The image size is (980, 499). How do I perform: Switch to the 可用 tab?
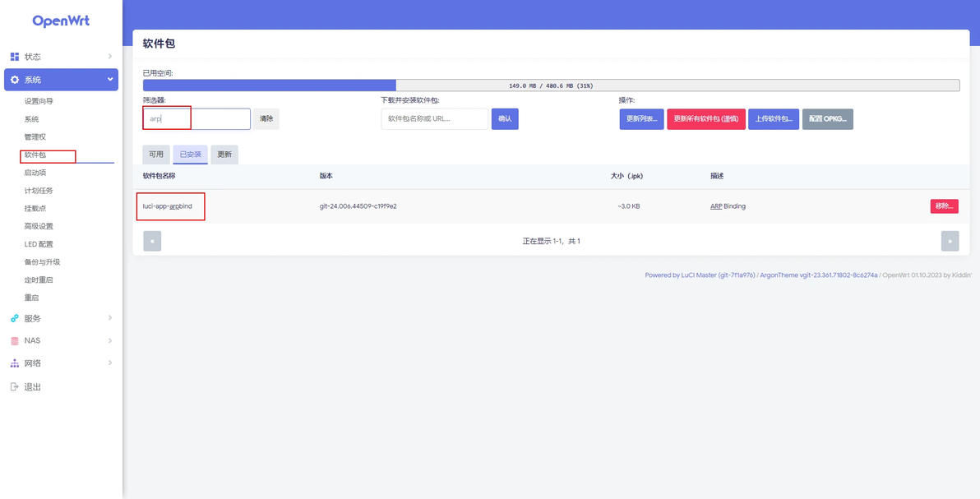click(x=156, y=155)
